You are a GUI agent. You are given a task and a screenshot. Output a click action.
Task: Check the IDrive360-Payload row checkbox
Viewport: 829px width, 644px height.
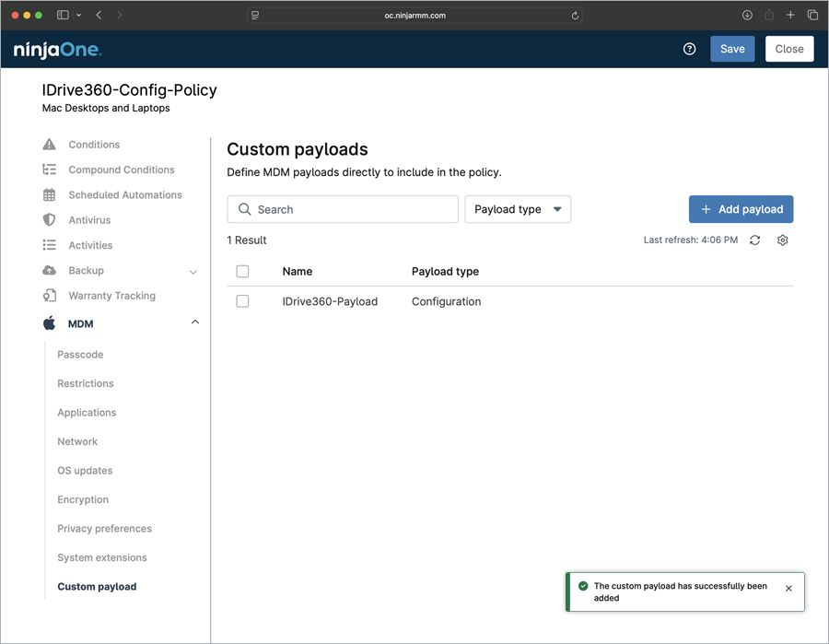[x=243, y=301]
